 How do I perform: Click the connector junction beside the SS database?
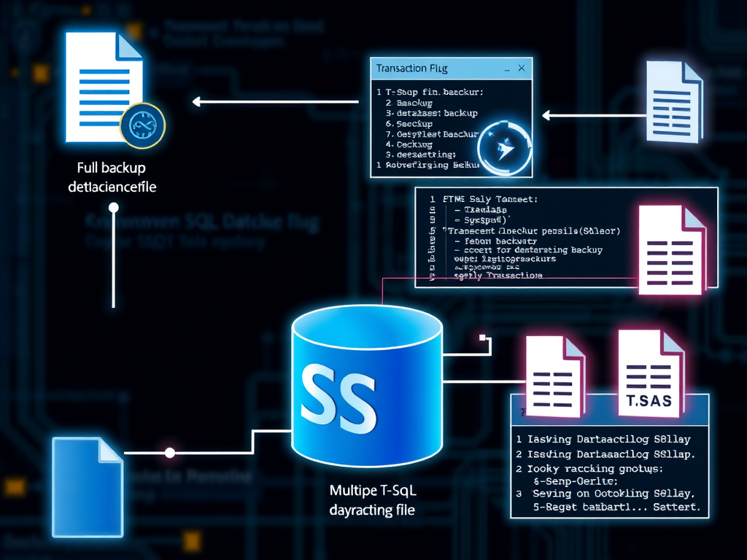point(481,336)
